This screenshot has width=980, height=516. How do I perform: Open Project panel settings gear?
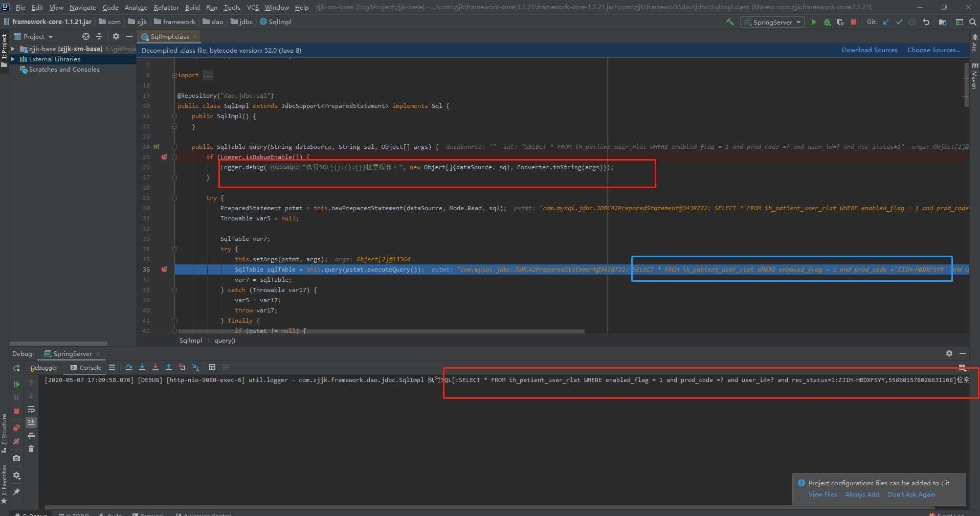(116, 36)
